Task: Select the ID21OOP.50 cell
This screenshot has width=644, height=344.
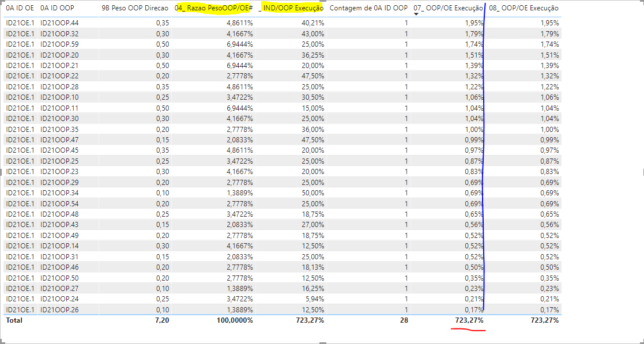Action: [x=59, y=278]
